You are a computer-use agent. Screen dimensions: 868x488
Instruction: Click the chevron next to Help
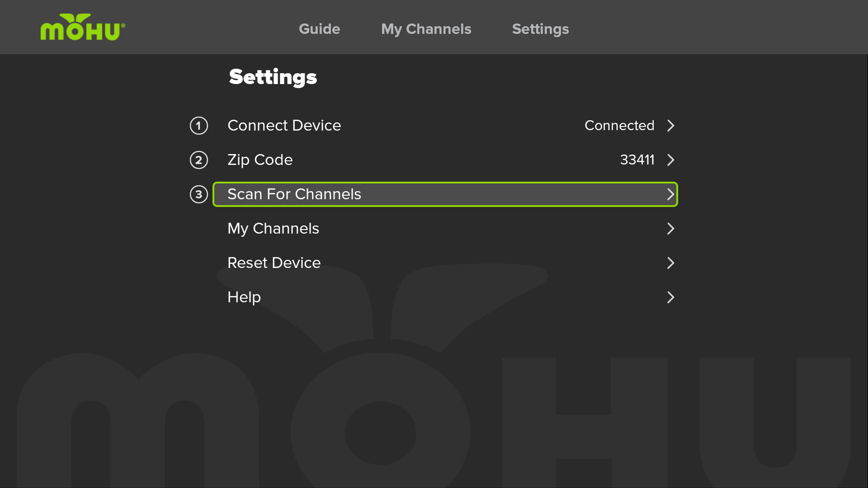(x=671, y=297)
